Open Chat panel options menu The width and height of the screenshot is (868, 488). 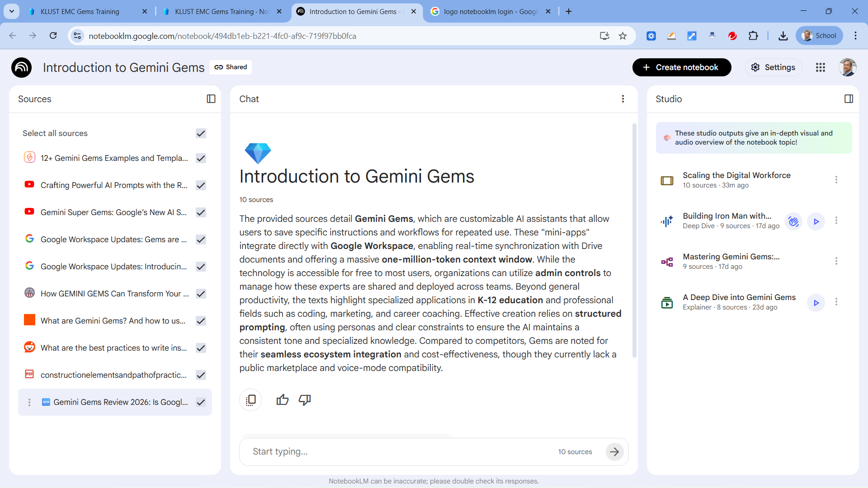pyautogui.click(x=623, y=99)
